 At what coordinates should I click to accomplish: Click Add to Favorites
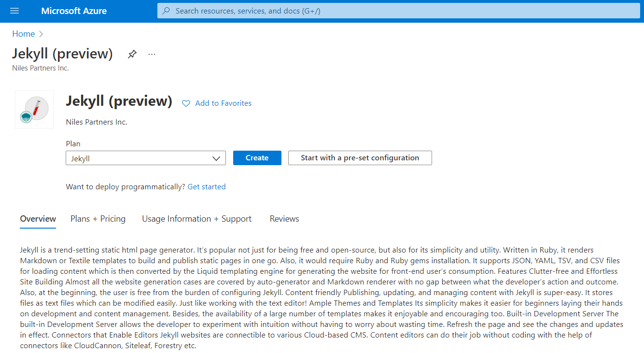click(x=223, y=103)
